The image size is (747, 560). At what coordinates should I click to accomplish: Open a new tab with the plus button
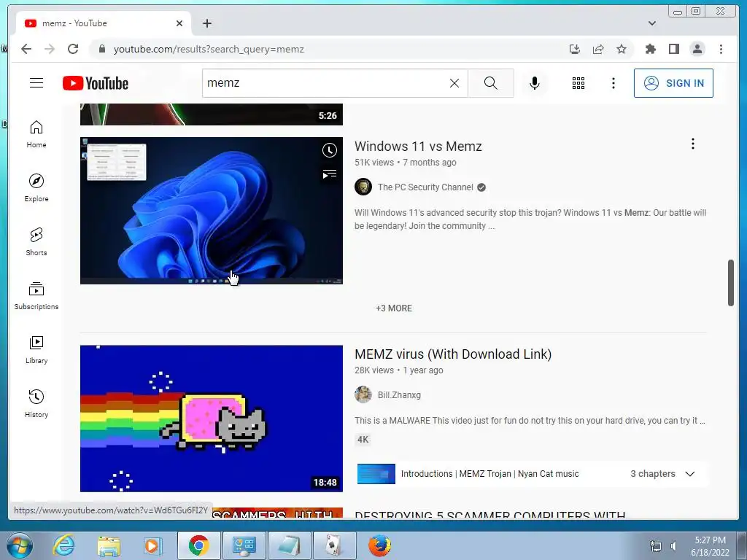[x=206, y=23]
